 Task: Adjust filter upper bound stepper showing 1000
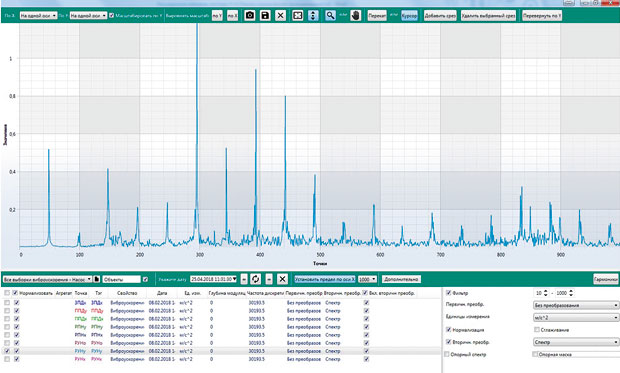click(571, 293)
